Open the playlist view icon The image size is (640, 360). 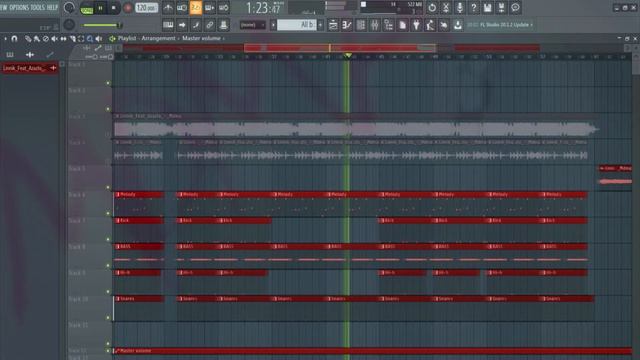pyautogui.click(x=333, y=25)
